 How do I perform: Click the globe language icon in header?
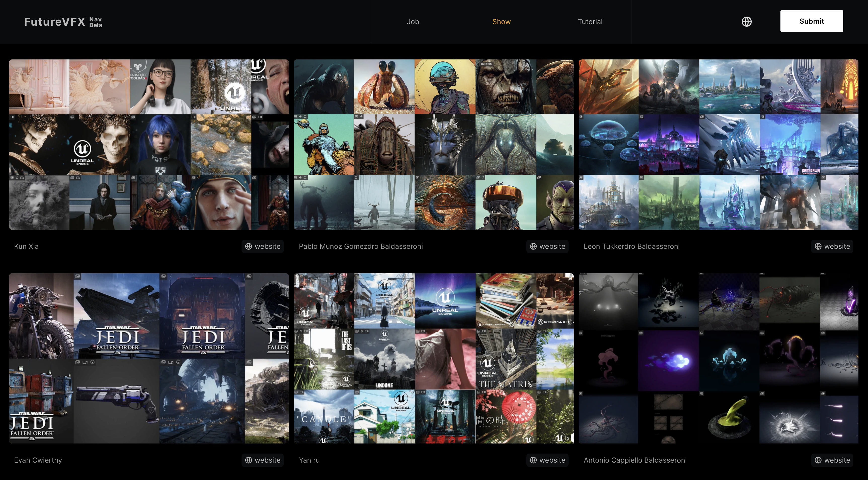[746, 22]
